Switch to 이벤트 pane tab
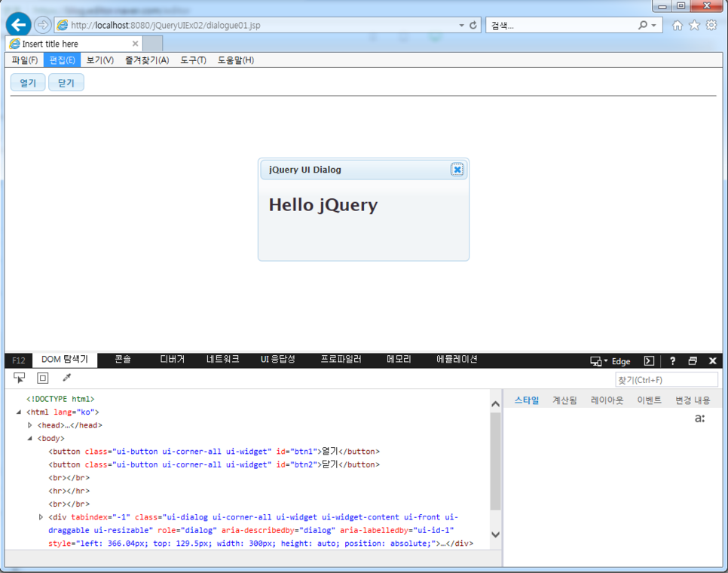Image resolution: width=728 pixels, height=573 pixels. pyautogui.click(x=649, y=400)
